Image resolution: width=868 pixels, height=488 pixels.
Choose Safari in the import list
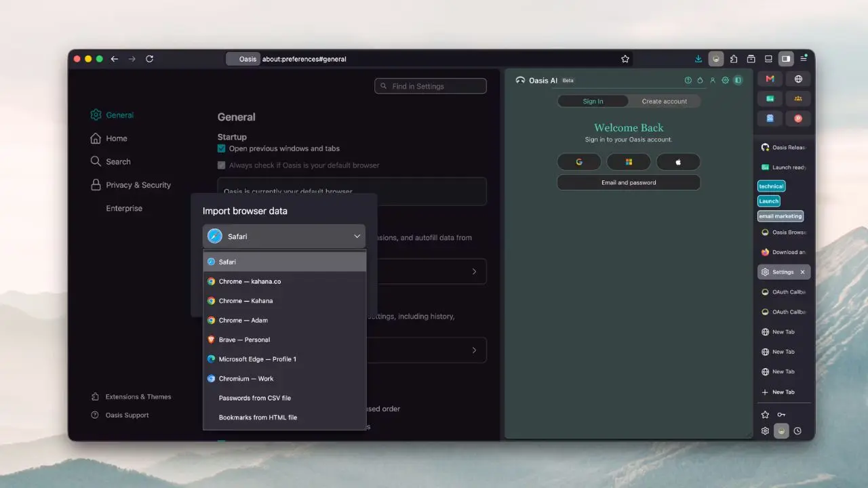[x=285, y=262]
